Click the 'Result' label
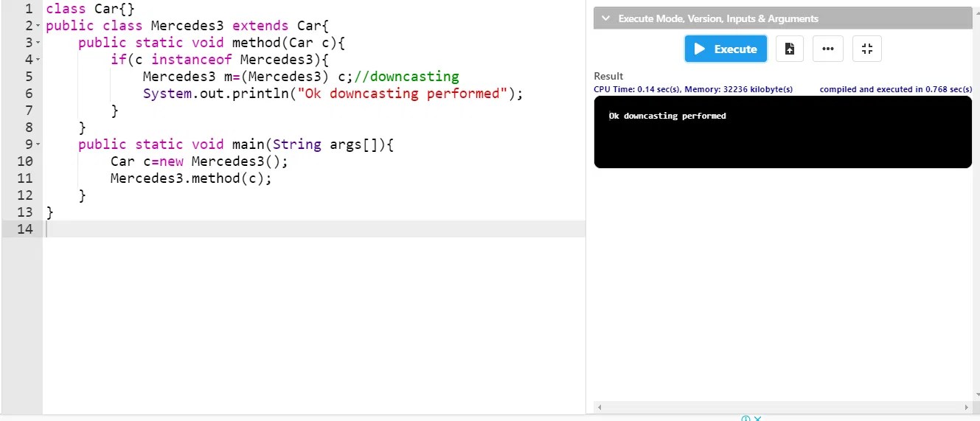 [x=608, y=76]
